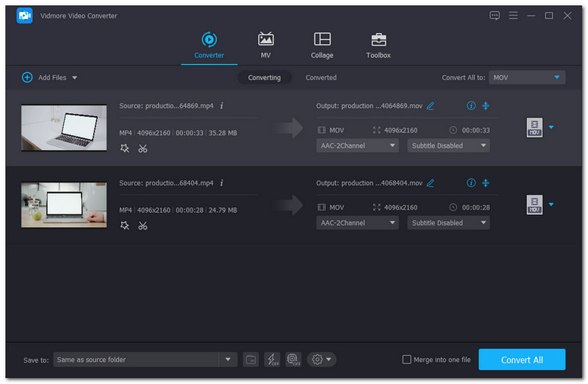Switch to the Collage tab
The width and height of the screenshot is (588, 384).
pyautogui.click(x=322, y=46)
